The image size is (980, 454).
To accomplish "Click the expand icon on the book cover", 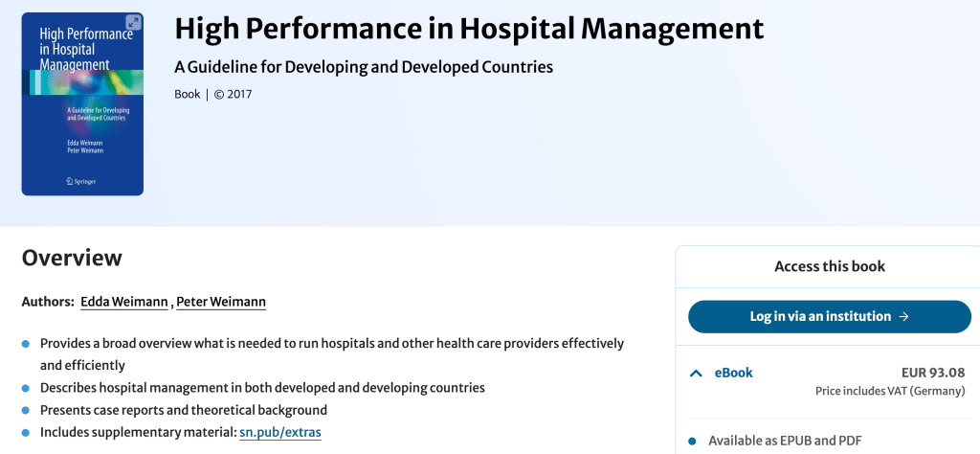I will click(x=133, y=22).
